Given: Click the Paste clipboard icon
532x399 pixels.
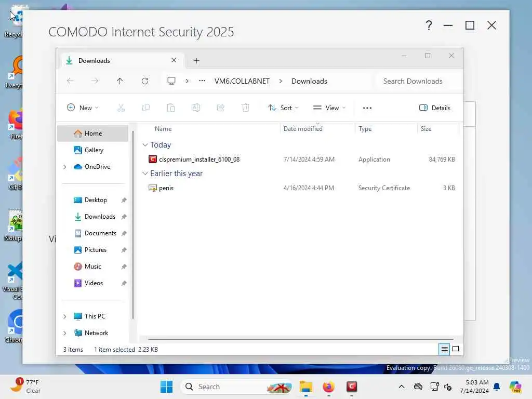Looking at the screenshot, I should (170, 108).
